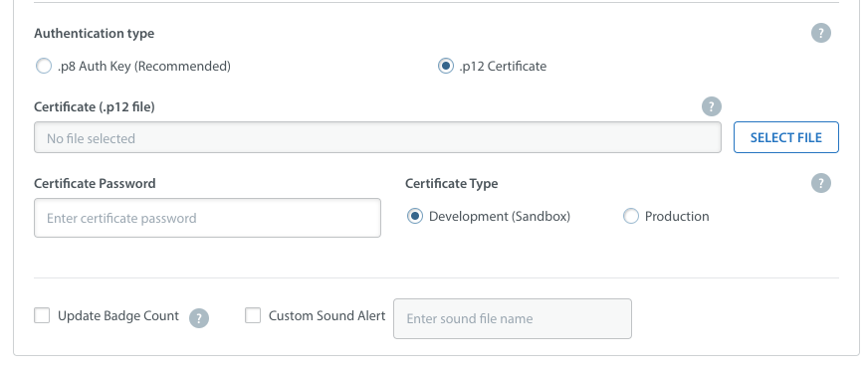Click the Certificate Password label
The image size is (868, 366).
tap(95, 183)
